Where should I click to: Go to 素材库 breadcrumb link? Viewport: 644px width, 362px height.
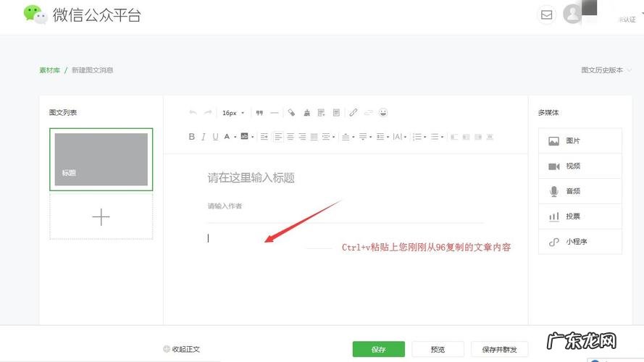click(x=50, y=70)
